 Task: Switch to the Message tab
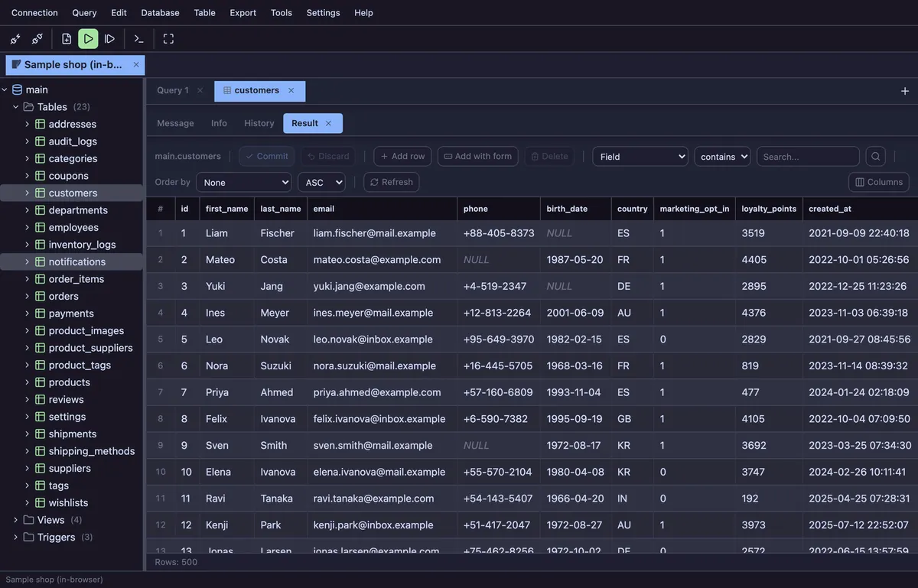click(175, 123)
